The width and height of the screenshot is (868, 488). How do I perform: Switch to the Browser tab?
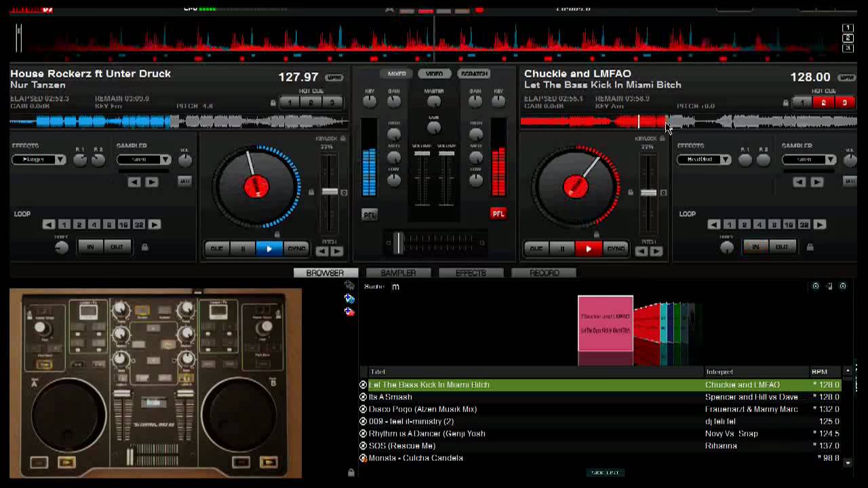pos(325,272)
